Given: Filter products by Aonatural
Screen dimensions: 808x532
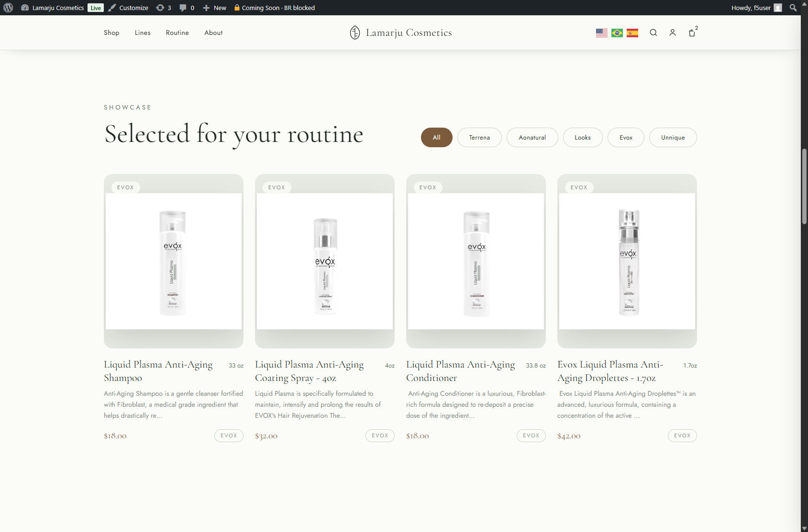Looking at the screenshot, I should click(x=532, y=137).
